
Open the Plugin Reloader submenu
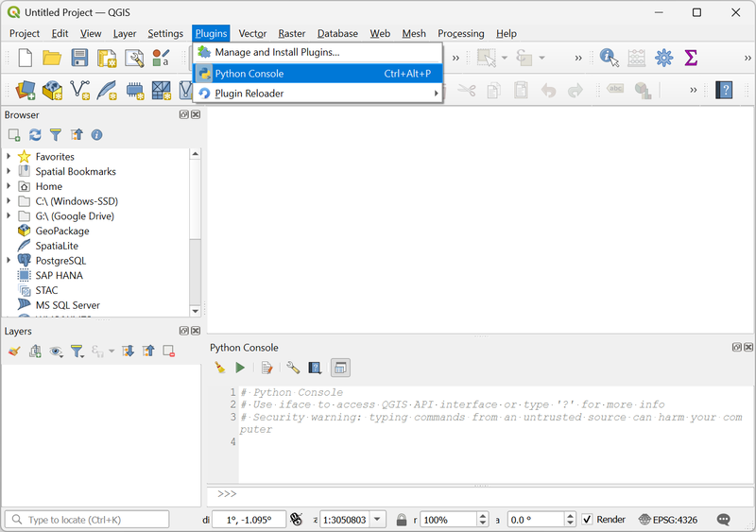coord(318,94)
